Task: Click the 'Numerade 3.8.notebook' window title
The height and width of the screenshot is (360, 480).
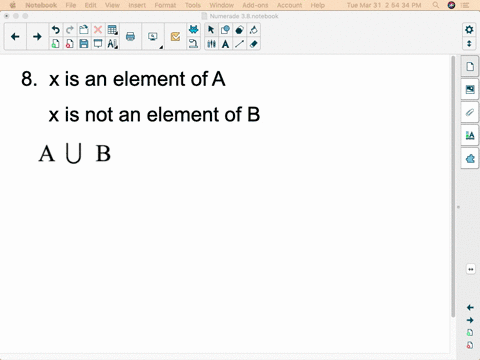Action: click(x=244, y=16)
